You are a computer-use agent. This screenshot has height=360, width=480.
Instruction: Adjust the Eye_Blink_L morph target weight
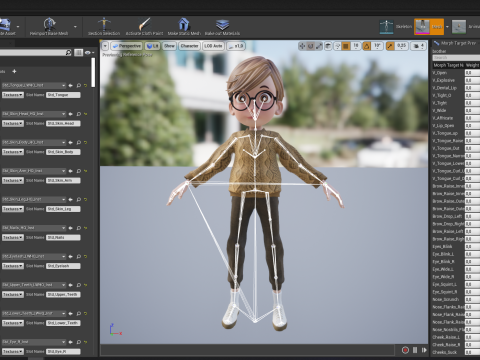[x=472, y=254]
